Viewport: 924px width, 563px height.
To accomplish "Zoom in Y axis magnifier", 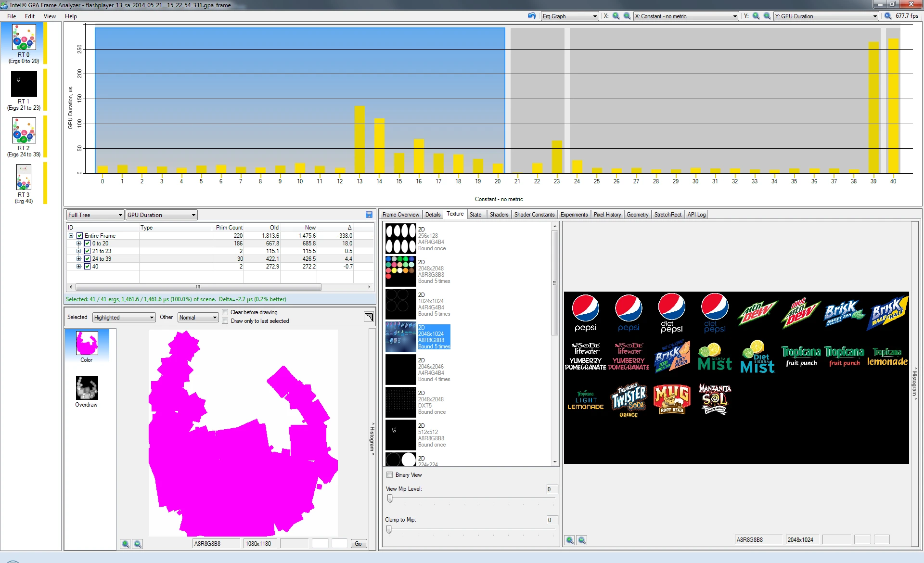I will click(x=756, y=16).
